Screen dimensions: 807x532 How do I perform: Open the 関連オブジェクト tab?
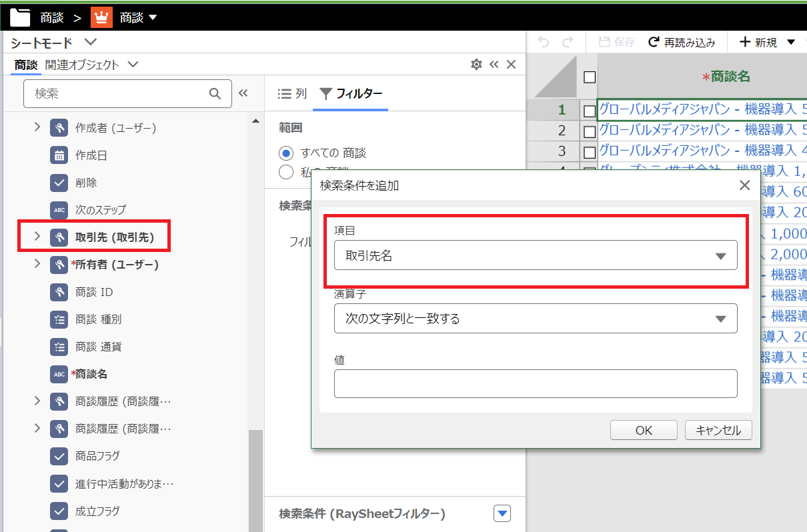pos(83,65)
